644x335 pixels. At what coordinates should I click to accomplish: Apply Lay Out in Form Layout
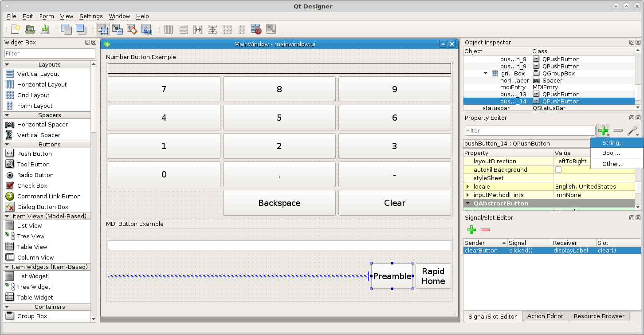click(242, 29)
